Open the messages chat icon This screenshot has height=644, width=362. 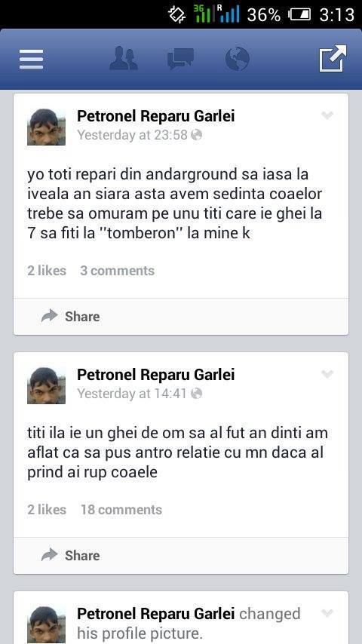pyautogui.click(x=180, y=59)
